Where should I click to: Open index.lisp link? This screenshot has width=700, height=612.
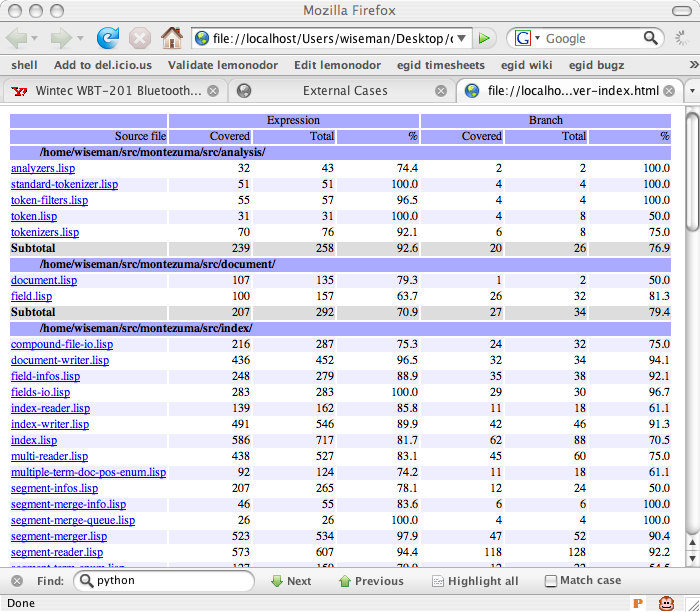[x=34, y=441]
